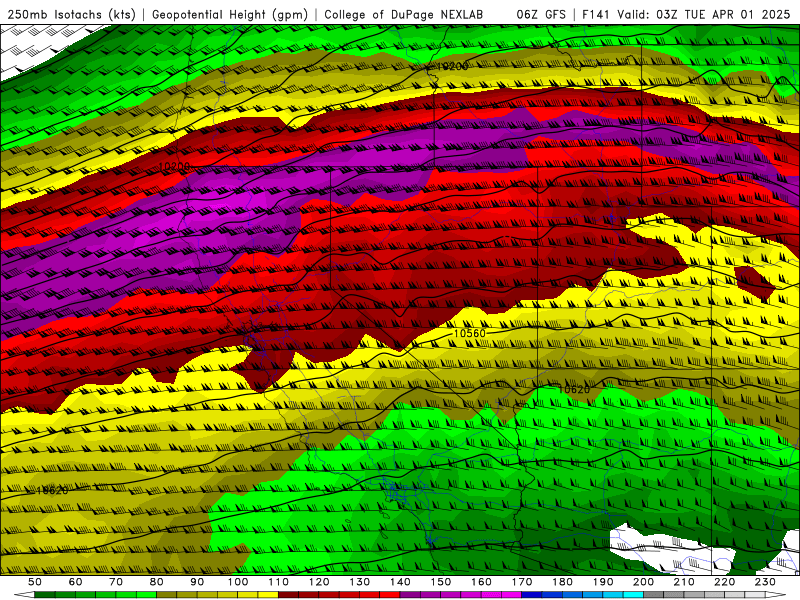Screen dimensions: 800x600
Task: Click the bright cyan segment of the color bar
Action: pyautogui.click(x=633, y=595)
